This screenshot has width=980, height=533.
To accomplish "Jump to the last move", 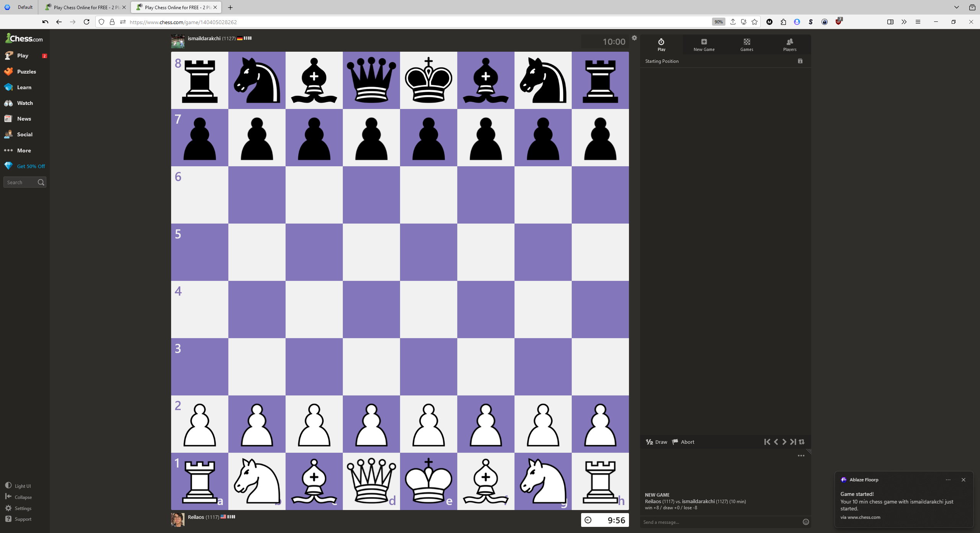I will [x=793, y=442].
